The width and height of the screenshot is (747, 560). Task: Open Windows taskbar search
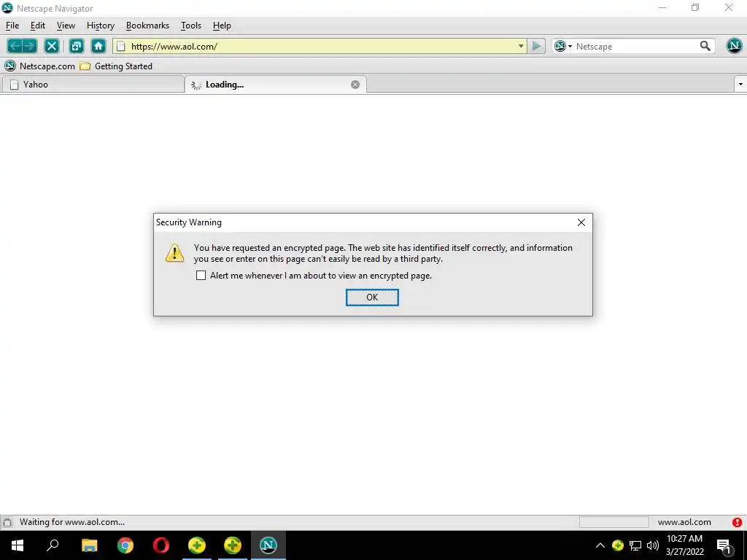[53, 545]
